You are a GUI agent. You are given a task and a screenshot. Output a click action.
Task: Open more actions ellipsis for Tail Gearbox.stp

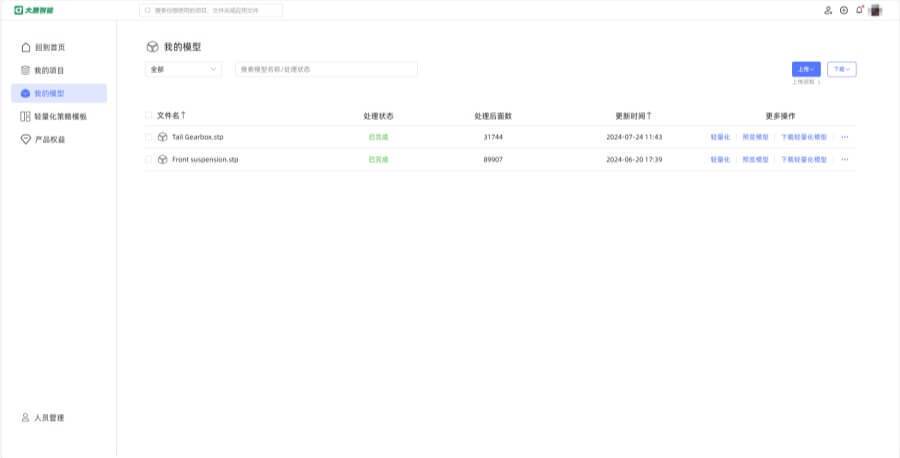coord(844,137)
